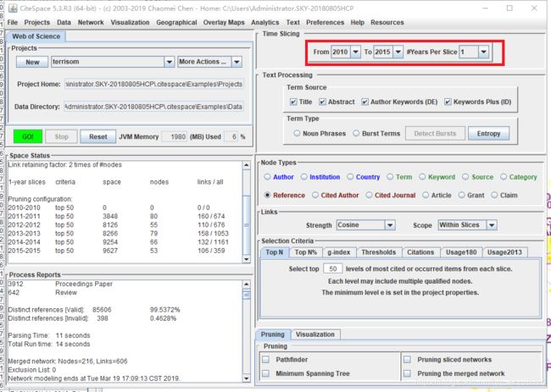Select the Cited Author node type
The image size is (551, 392).
coord(315,195)
